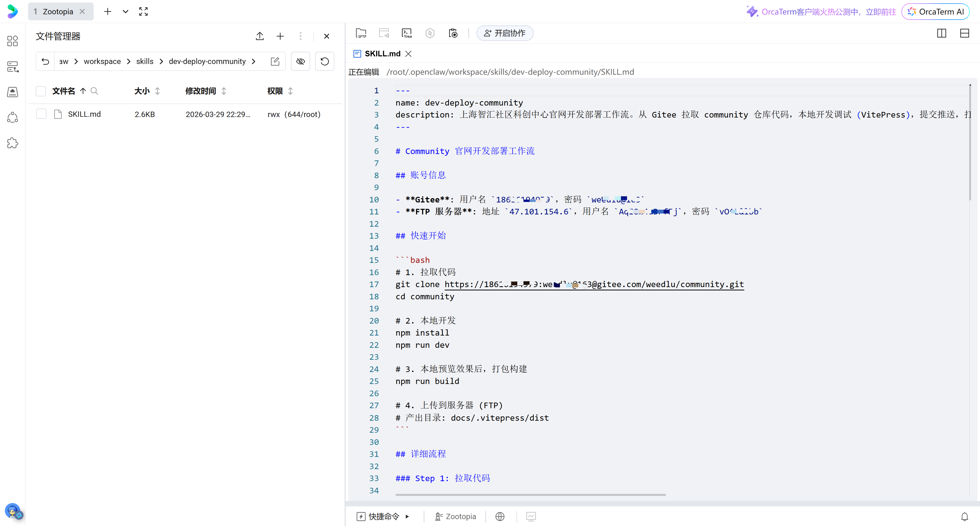The height and width of the screenshot is (526, 980).
Task: Check the SKILL.md row checkbox
Action: click(41, 114)
